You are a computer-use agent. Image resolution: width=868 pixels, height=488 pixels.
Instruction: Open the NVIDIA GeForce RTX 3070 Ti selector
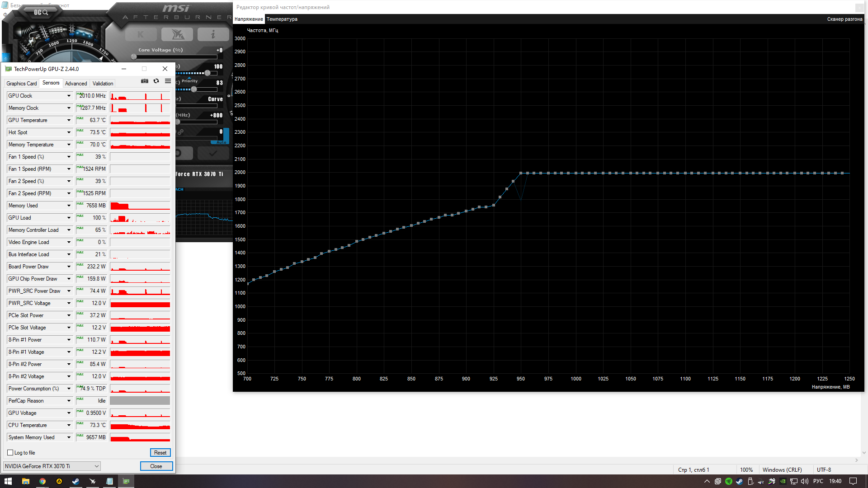[52, 466]
